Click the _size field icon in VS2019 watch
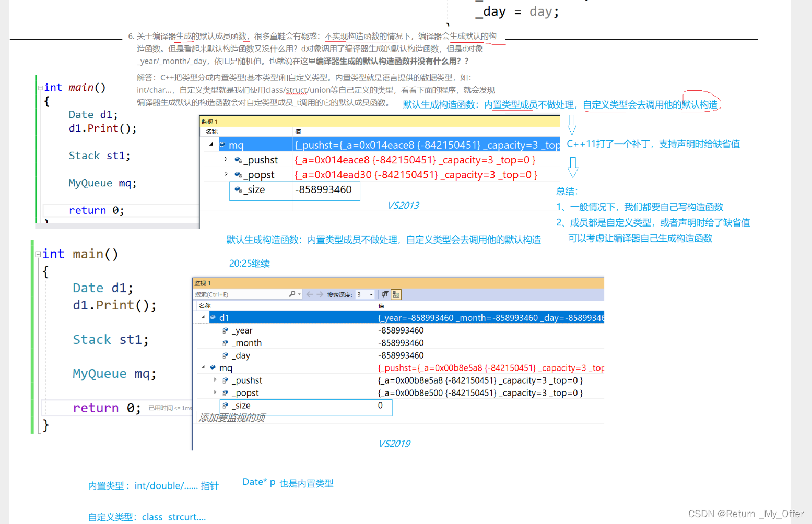 coord(225,406)
